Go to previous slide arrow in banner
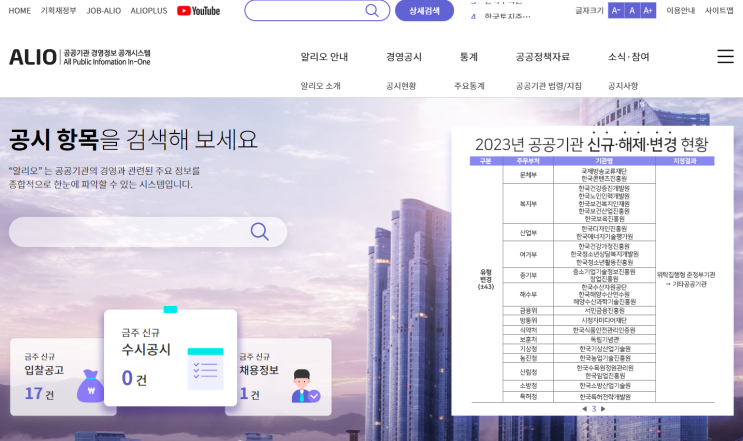The width and height of the screenshot is (743, 441). tap(584, 409)
